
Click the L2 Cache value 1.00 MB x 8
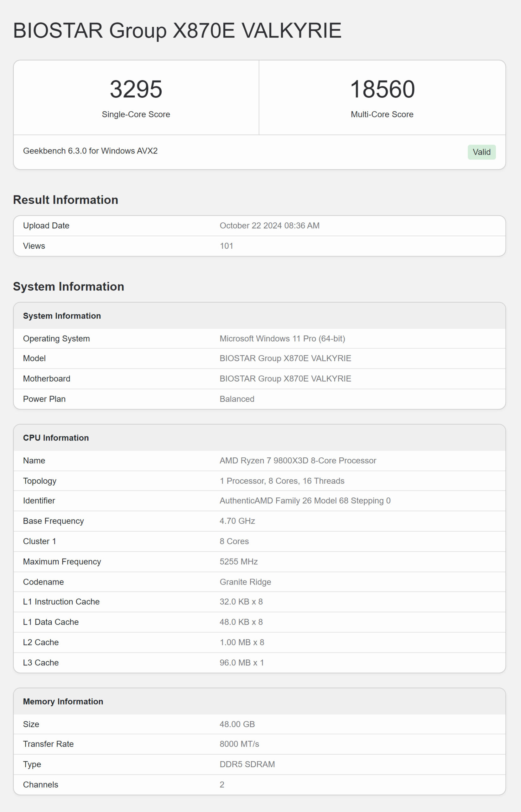(242, 642)
